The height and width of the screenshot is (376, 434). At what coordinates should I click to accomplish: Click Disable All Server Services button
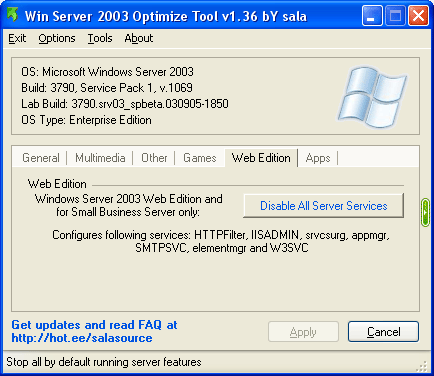click(x=324, y=206)
